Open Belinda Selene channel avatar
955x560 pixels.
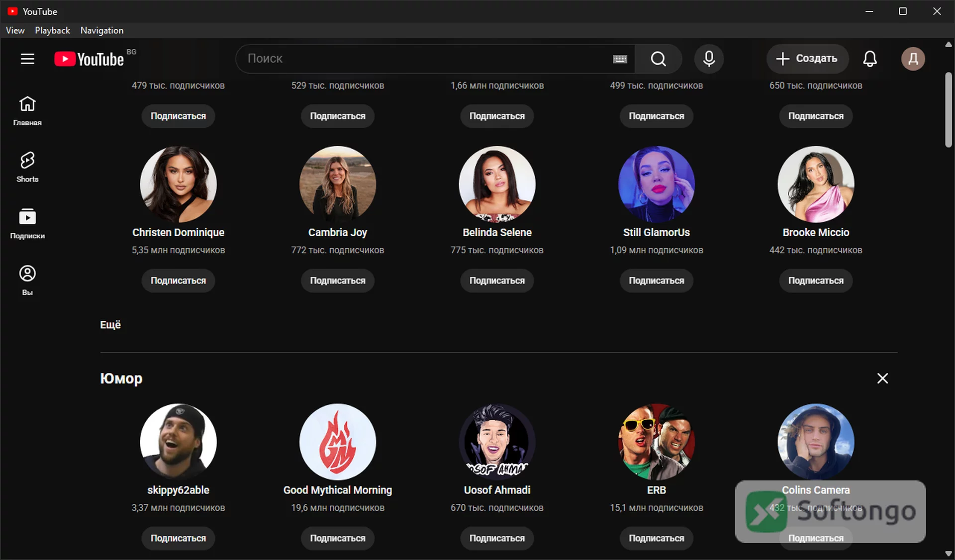497,184
